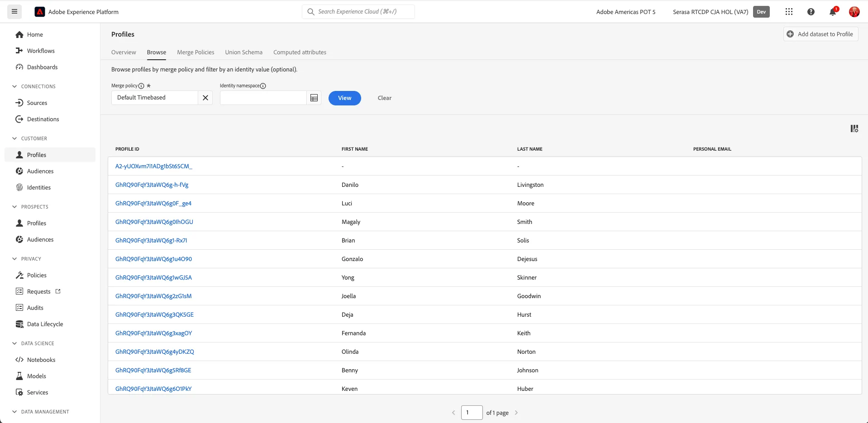This screenshot has width=868, height=423.
Task: Collapse the Customer section
Action: [14, 138]
